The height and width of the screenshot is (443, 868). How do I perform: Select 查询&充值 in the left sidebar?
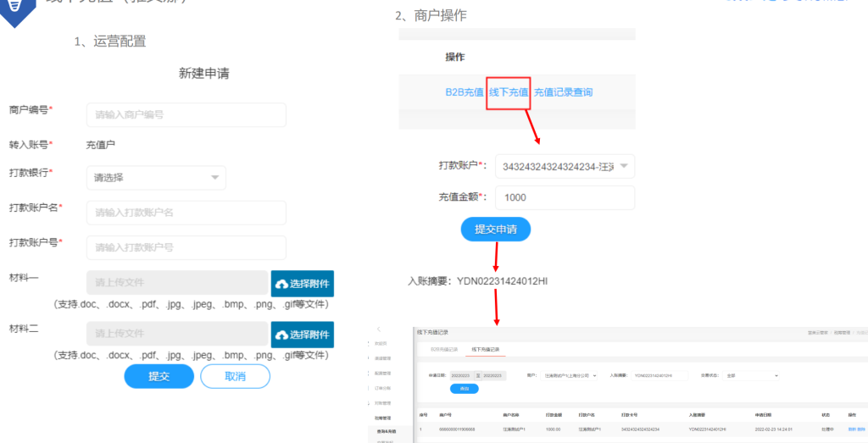click(x=387, y=431)
